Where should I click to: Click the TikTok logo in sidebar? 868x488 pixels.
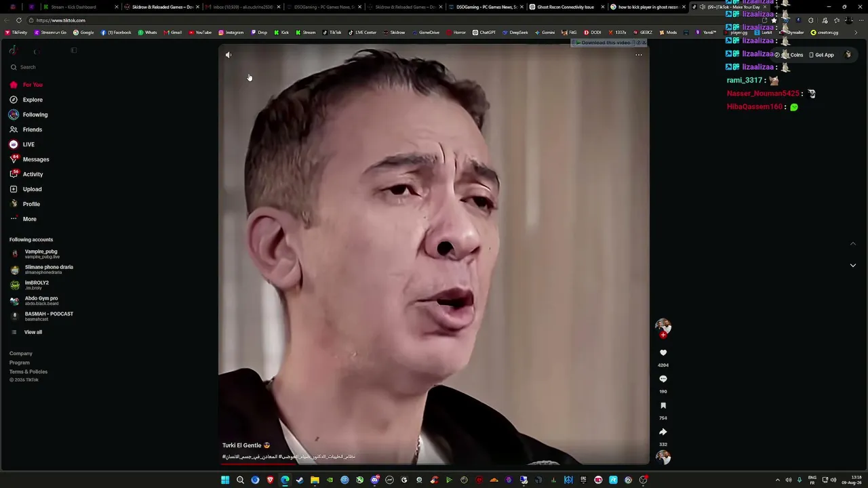(13, 50)
